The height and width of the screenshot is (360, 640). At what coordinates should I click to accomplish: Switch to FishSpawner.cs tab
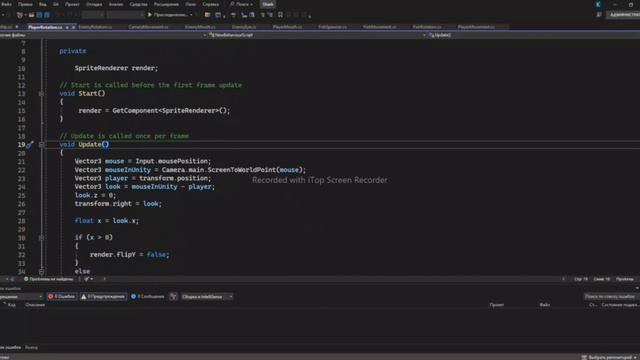coord(332,27)
